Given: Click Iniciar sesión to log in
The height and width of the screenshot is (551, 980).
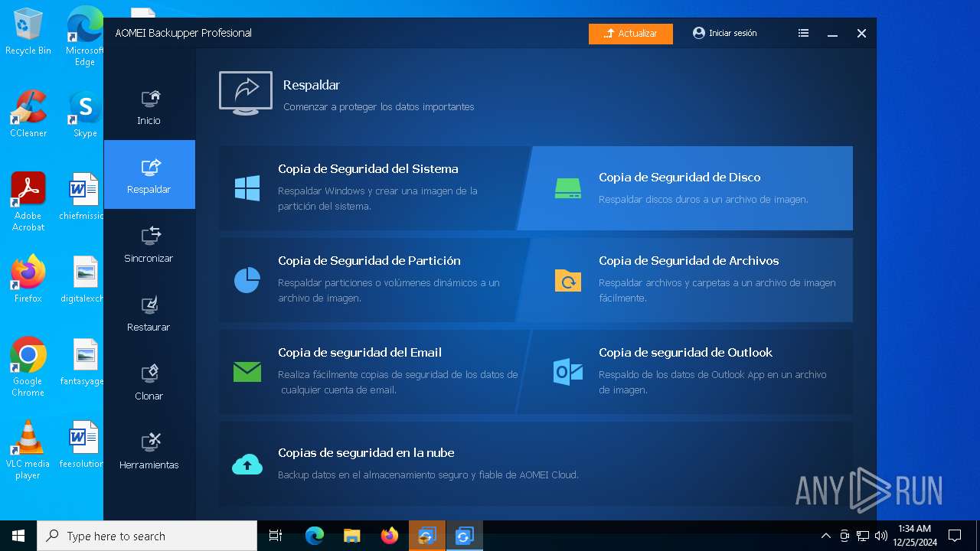Looking at the screenshot, I should pyautogui.click(x=724, y=33).
